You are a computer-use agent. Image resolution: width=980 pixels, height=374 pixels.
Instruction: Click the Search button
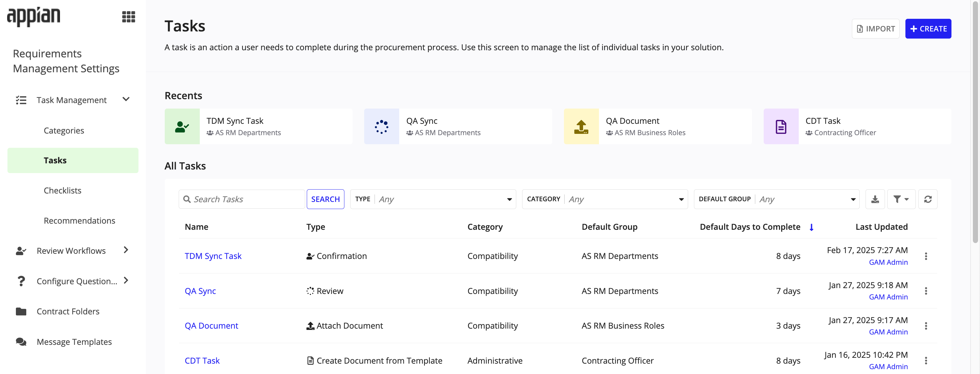coord(325,199)
